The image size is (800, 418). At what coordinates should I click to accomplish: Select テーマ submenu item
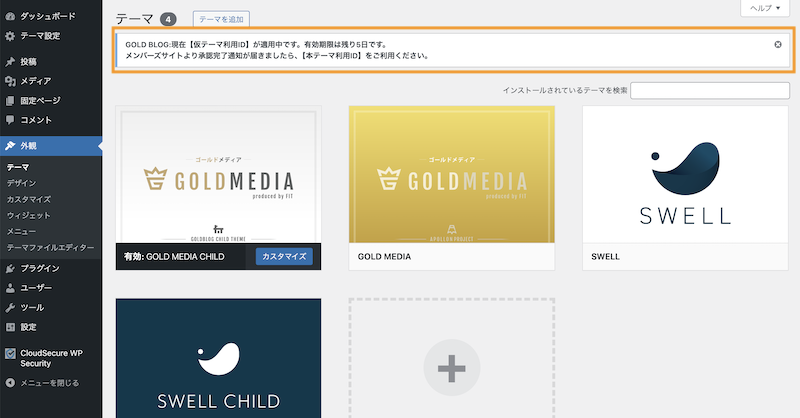18,167
